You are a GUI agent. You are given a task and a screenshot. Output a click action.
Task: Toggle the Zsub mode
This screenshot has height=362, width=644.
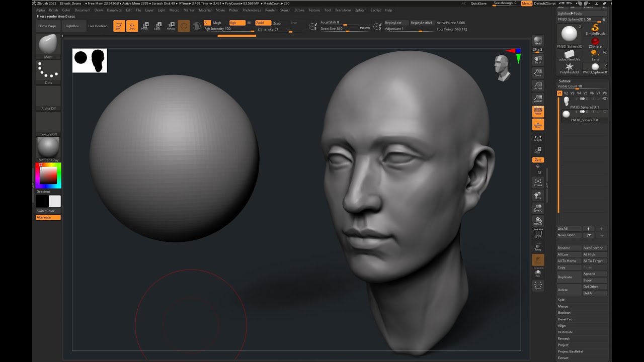[277, 23]
